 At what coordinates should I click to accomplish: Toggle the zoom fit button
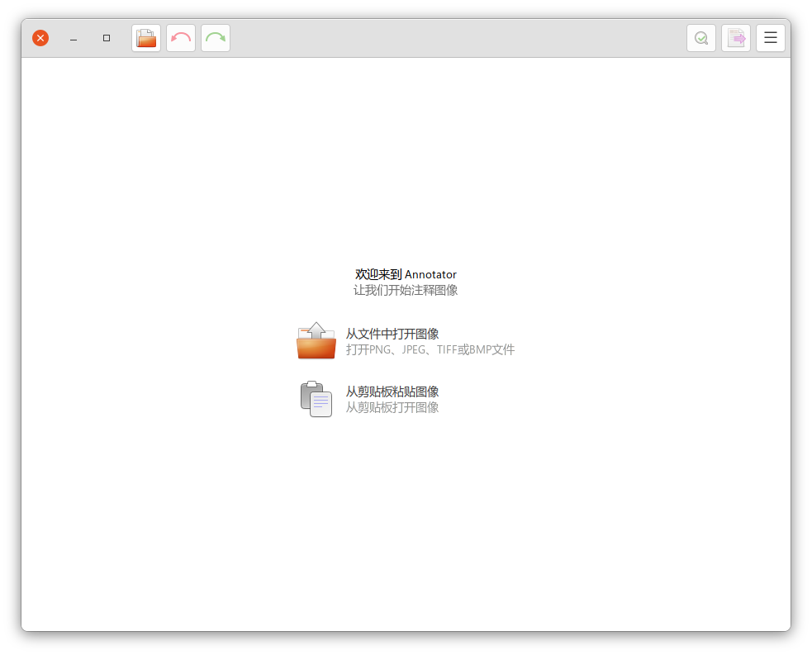(x=701, y=38)
